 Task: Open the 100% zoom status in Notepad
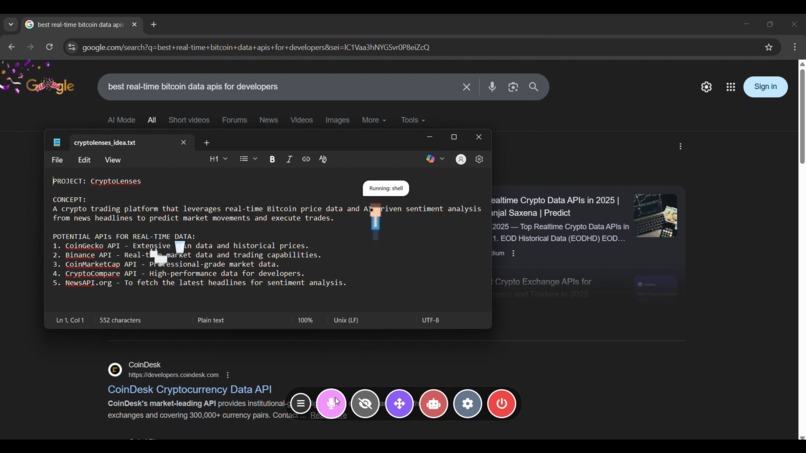pos(305,320)
